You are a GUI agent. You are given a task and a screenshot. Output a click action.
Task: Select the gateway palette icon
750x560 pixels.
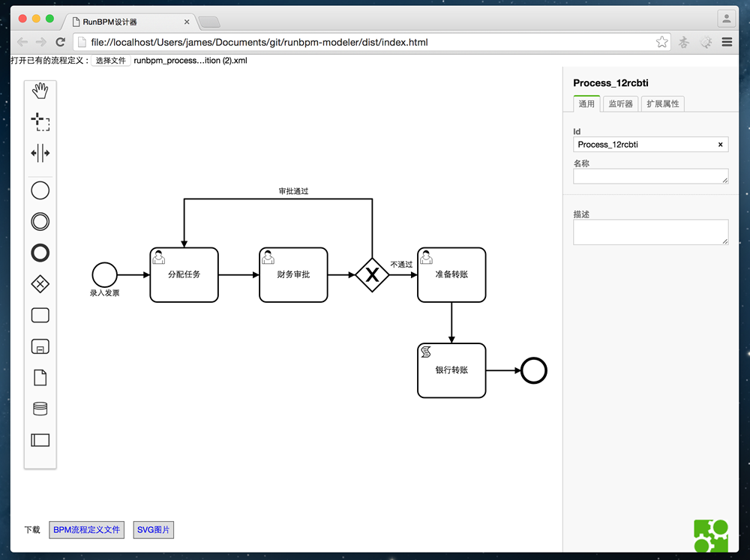pos(40,284)
